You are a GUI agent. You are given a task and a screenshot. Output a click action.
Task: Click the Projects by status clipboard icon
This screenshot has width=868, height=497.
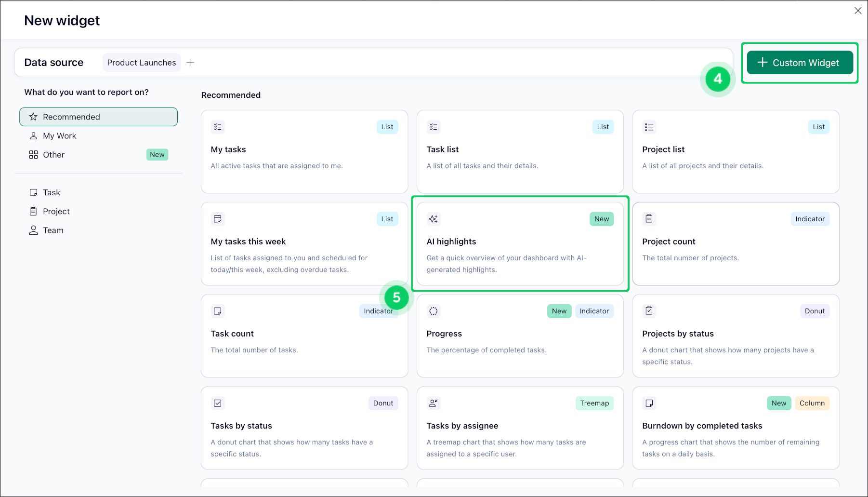(x=649, y=311)
